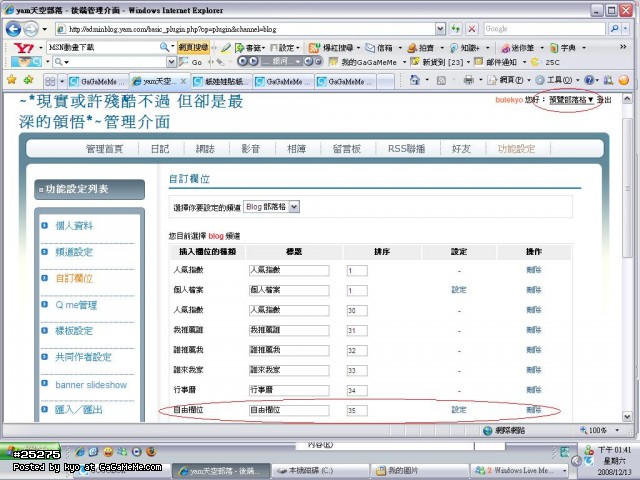Click the 設定 link in 個人檔案 row
640x480 pixels.
pos(459,289)
